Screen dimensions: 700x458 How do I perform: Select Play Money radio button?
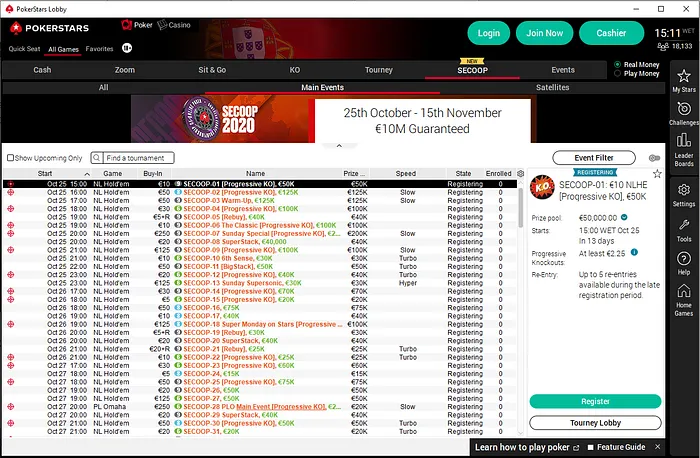pyautogui.click(x=617, y=73)
